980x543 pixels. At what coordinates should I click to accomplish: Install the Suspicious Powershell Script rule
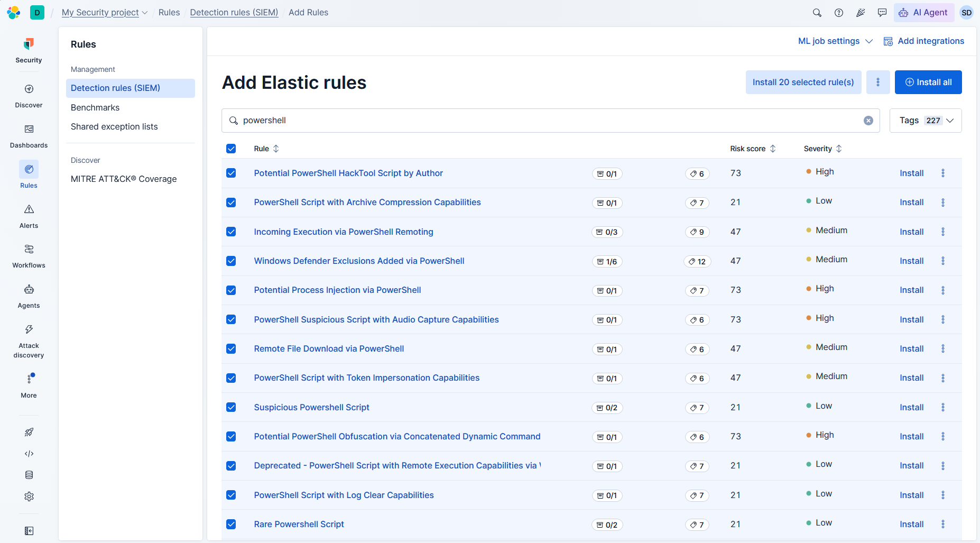912,407
